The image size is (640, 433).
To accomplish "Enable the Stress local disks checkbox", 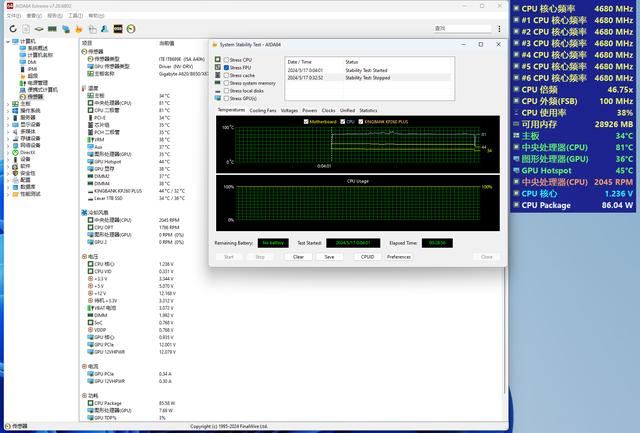I will (226, 91).
